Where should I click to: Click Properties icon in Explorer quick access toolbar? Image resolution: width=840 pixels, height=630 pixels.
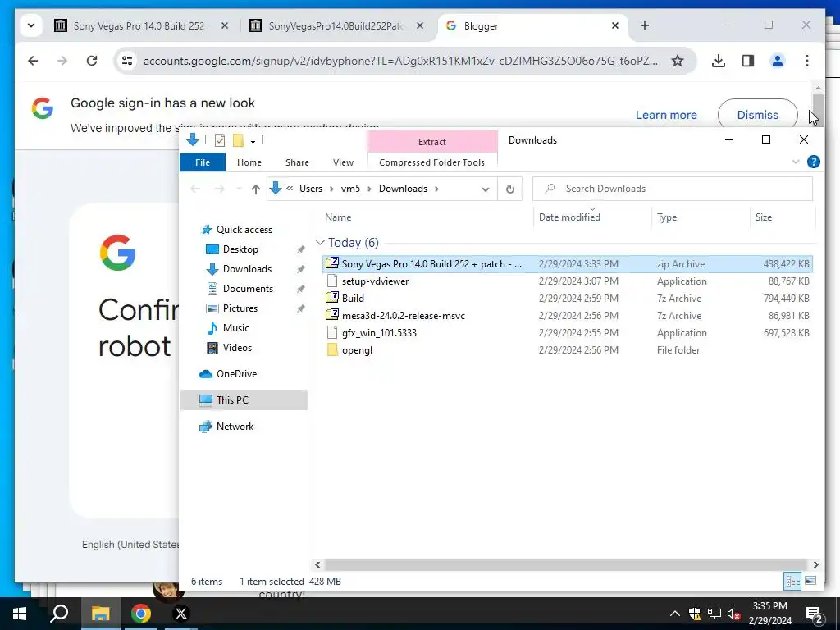pos(220,140)
